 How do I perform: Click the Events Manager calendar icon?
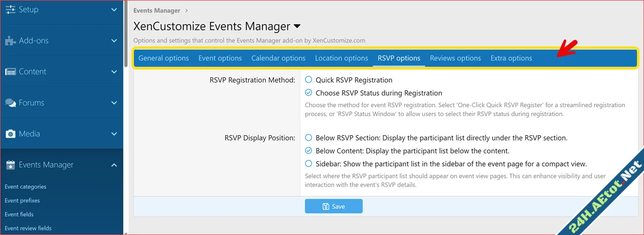tap(10, 165)
